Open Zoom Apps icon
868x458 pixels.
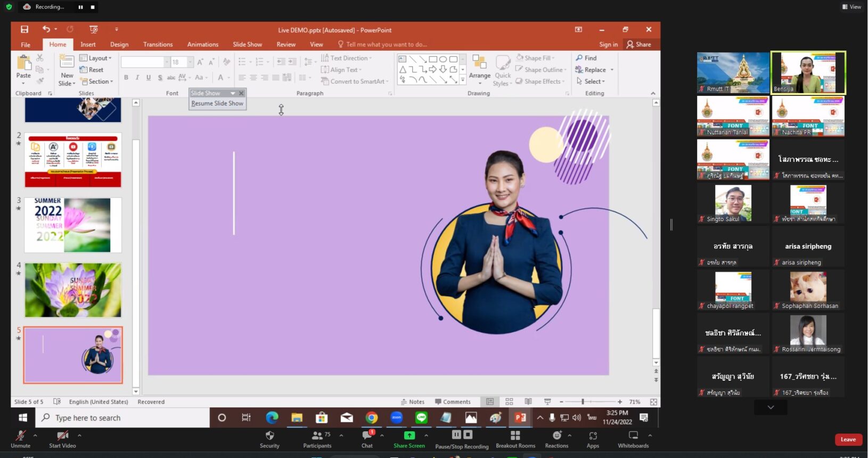click(593, 439)
